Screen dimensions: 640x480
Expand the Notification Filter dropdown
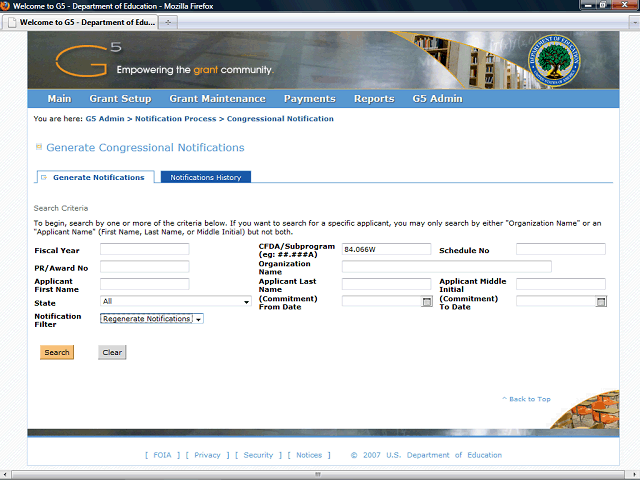pyautogui.click(x=198, y=319)
